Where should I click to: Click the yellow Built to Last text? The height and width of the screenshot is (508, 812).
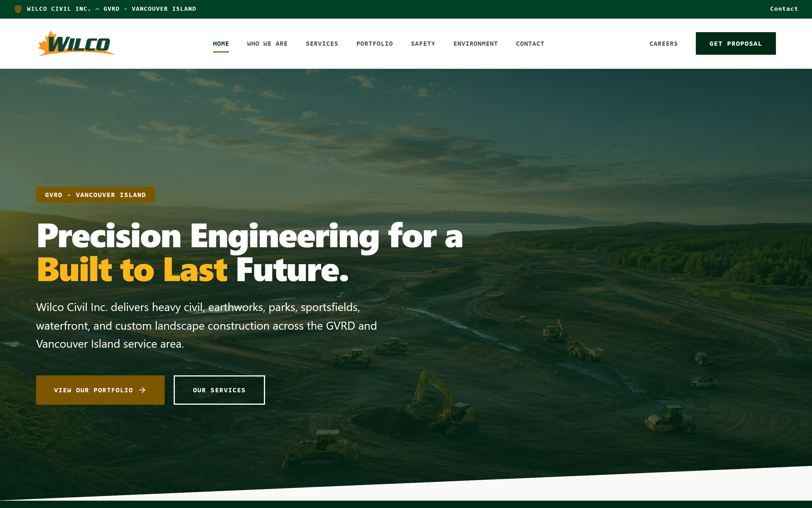click(132, 270)
